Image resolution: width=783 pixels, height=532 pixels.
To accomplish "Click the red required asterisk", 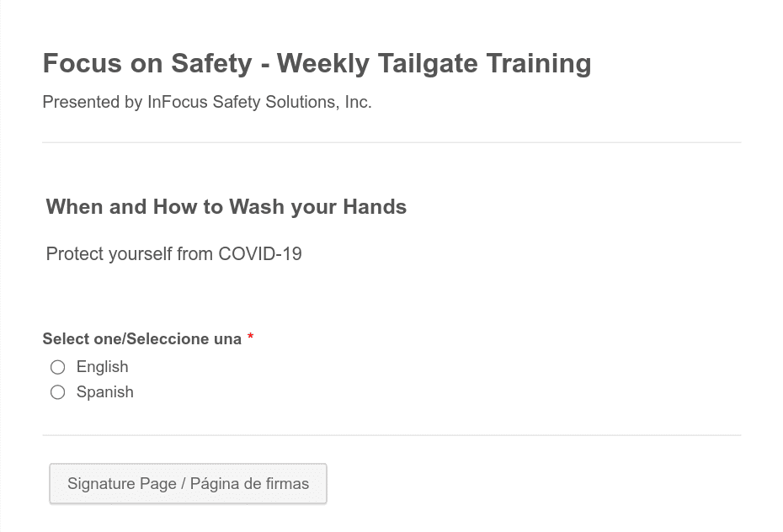I will click(x=249, y=338).
